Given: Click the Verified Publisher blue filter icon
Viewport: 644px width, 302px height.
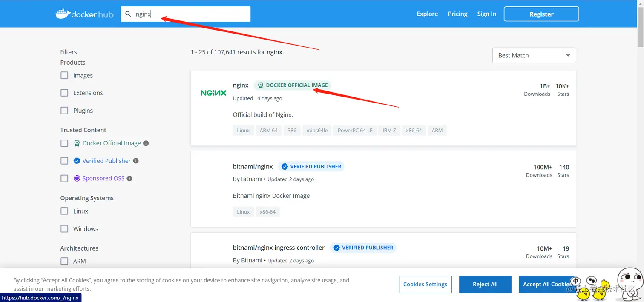Looking at the screenshot, I should click(x=77, y=161).
